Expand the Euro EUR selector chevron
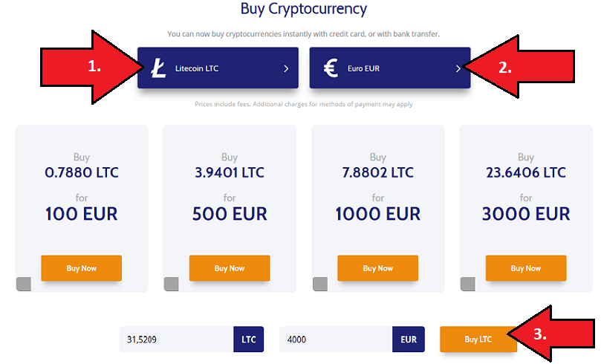The height and width of the screenshot is (364, 601). tap(458, 68)
